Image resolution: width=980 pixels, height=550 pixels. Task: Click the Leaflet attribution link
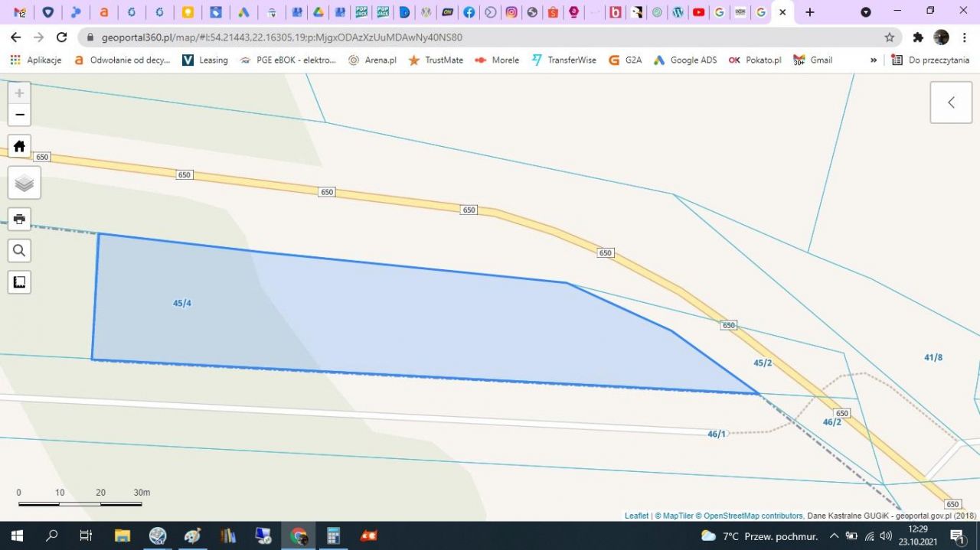coord(636,516)
